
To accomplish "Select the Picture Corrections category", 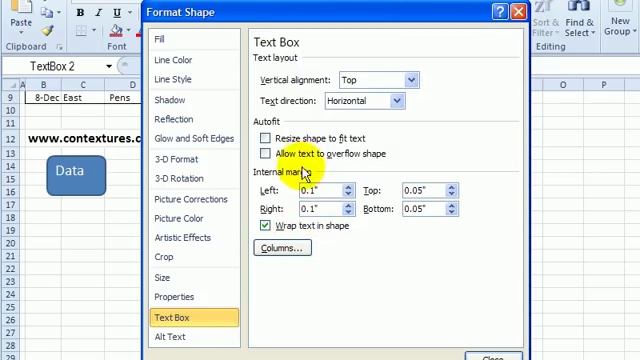I will (x=194, y=199).
